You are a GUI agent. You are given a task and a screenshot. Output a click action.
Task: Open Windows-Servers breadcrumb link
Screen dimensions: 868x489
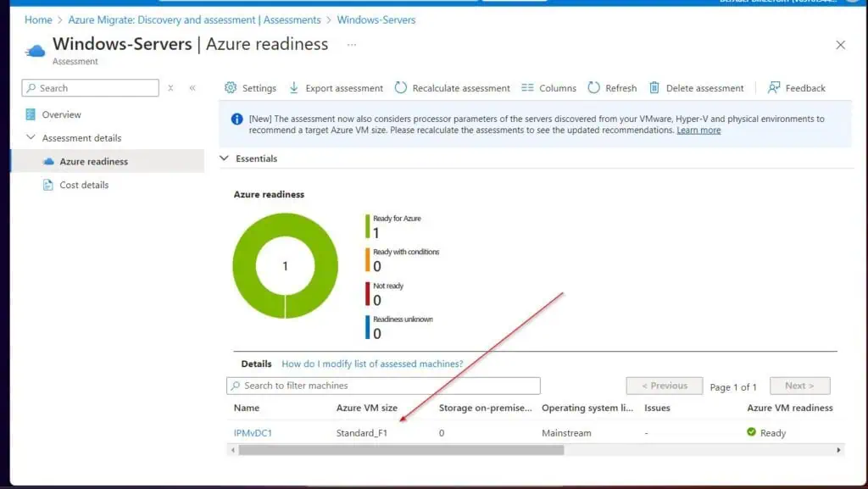376,19
